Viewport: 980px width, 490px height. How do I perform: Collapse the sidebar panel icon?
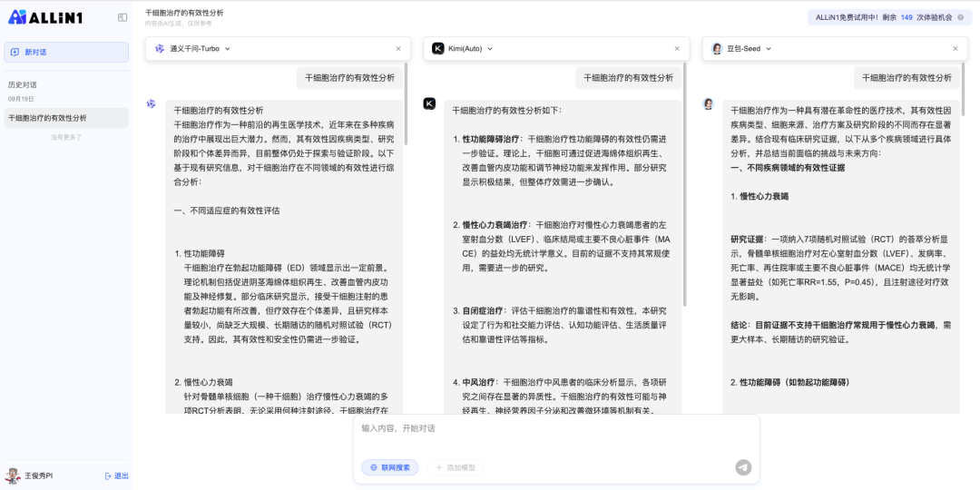click(x=122, y=17)
